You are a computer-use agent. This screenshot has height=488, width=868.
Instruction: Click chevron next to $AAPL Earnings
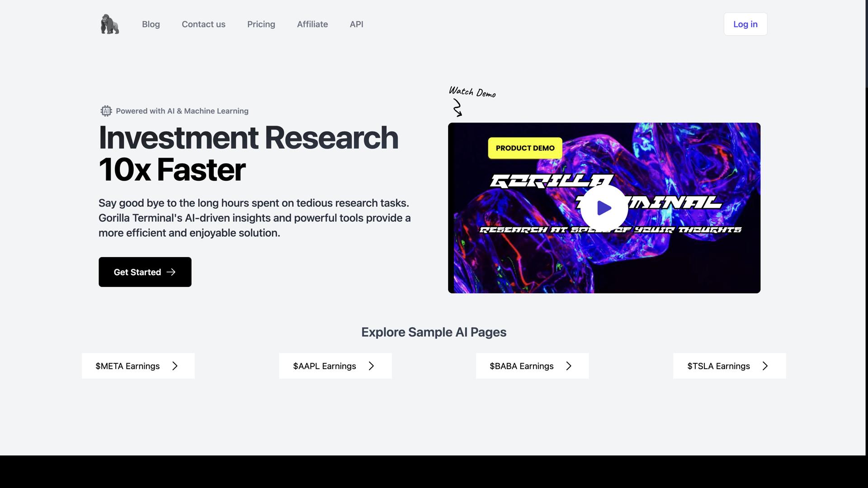[371, 366]
